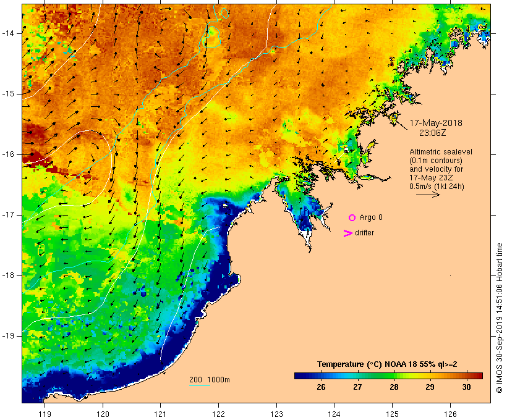This screenshot has width=507, height=420.
Task: Click the 'and velocity for' text line
Action: 436,169
